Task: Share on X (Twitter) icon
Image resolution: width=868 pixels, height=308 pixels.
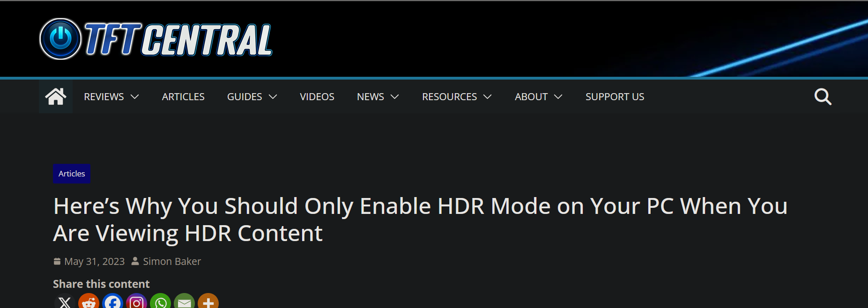Action: (x=65, y=302)
